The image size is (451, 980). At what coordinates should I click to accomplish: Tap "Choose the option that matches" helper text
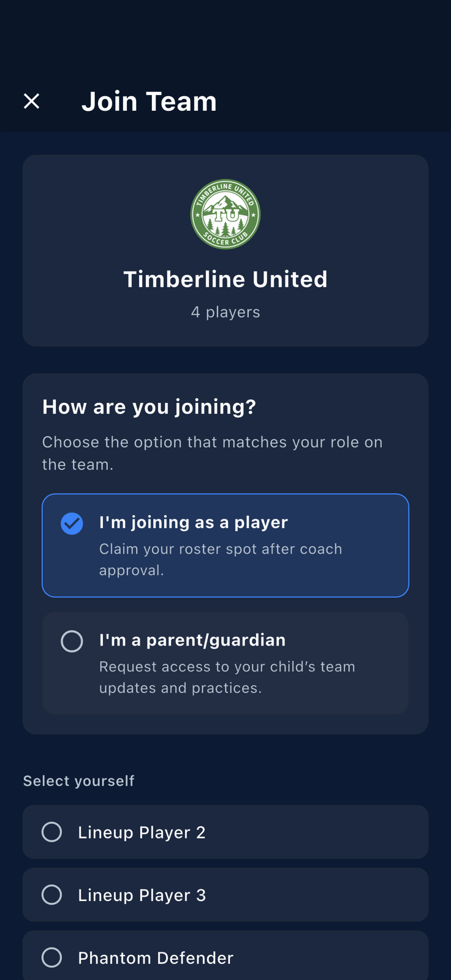point(212,453)
